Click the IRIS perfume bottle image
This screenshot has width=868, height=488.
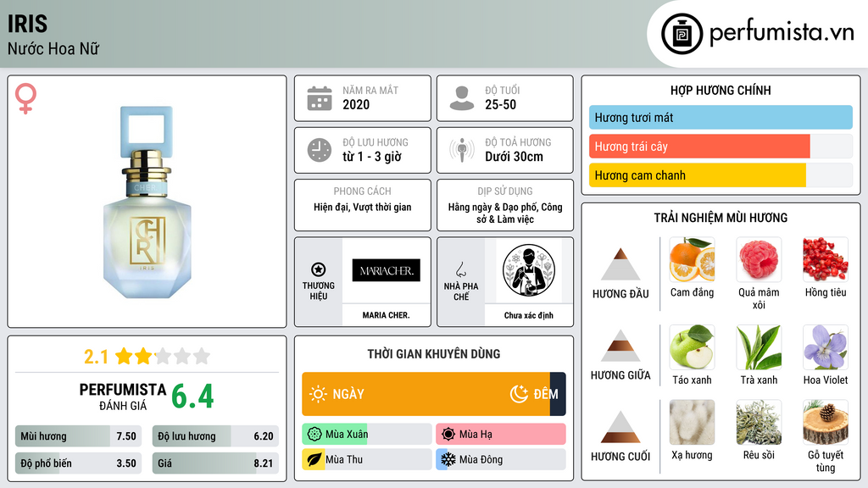(147, 202)
